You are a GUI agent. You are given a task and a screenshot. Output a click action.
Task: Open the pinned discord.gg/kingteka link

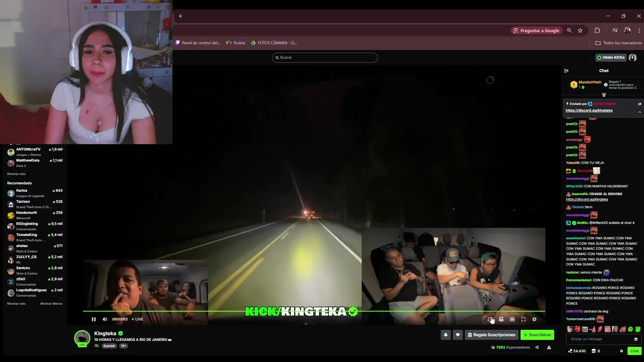tap(589, 111)
